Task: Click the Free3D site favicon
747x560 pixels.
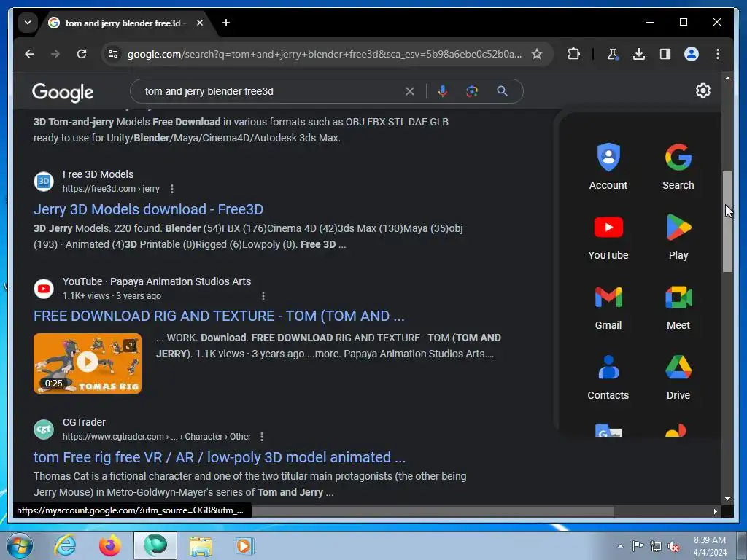Action: 43,182
